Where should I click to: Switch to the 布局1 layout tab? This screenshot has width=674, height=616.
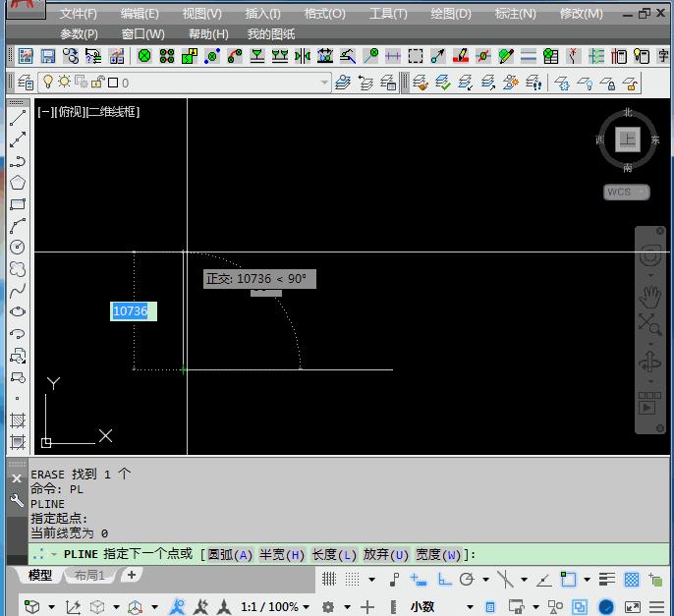click(89, 576)
